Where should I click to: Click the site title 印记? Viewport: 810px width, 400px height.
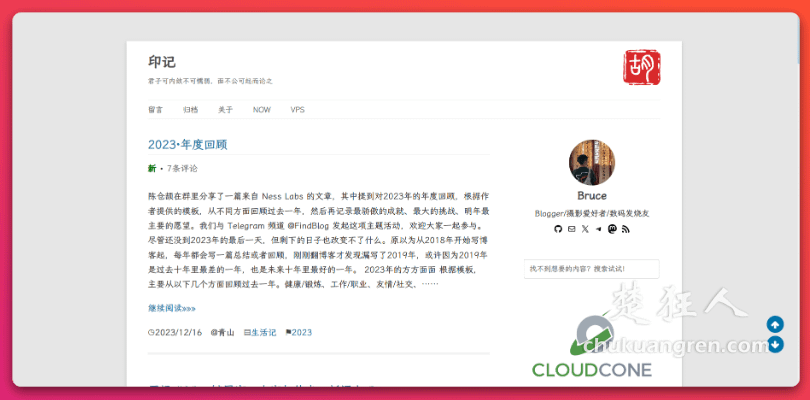162,62
